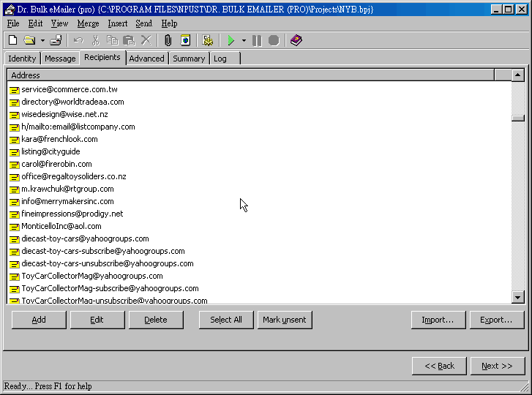Screen dimensions: 532x395
Task: Click the vertical scrollbar thumb
Action: click(518, 118)
